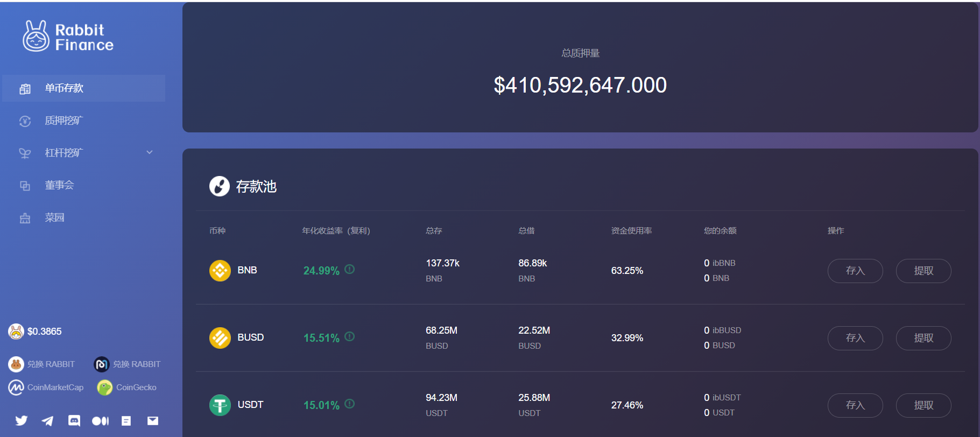Click the CoinGecko logo icon
Viewport: 980px width, 437px height.
[104, 387]
